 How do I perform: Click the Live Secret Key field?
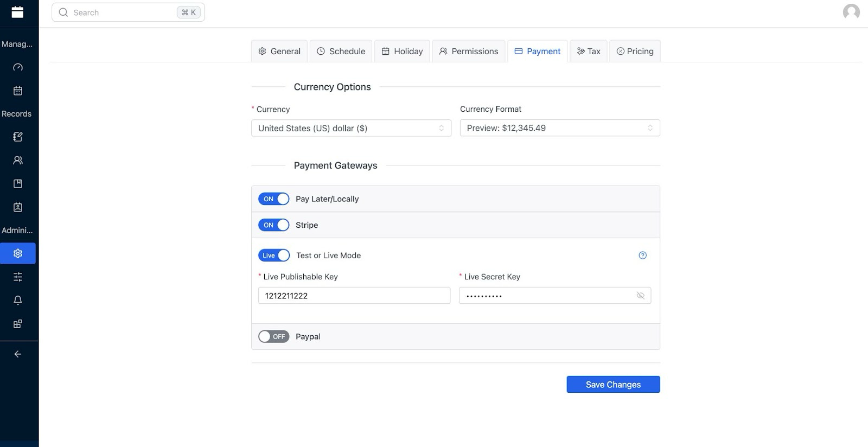coord(555,296)
